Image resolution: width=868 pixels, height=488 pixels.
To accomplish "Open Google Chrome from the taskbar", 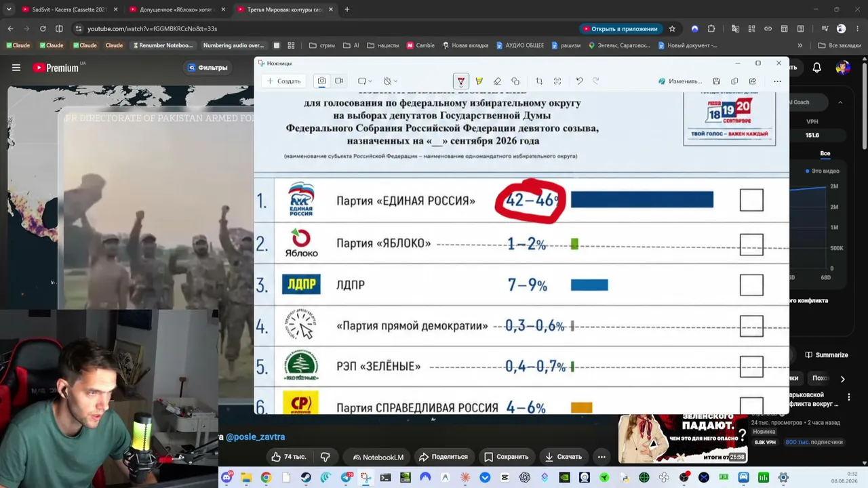I will coord(266,478).
